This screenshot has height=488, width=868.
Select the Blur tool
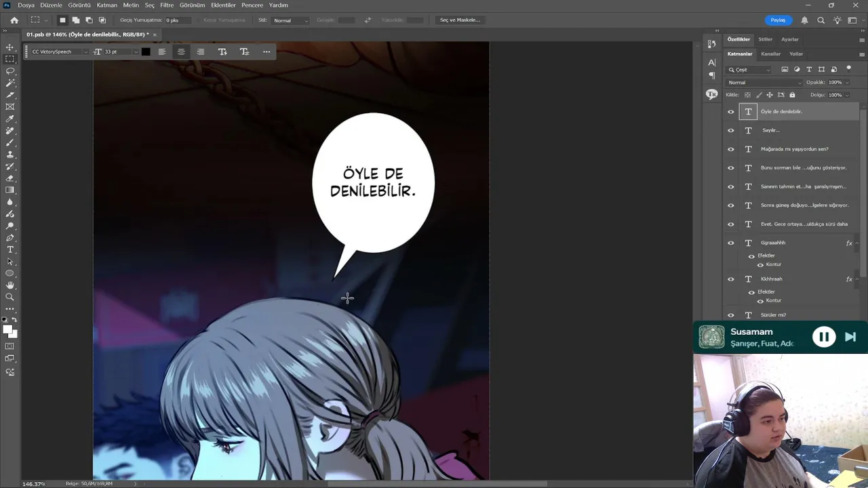[x=9, y=202]
